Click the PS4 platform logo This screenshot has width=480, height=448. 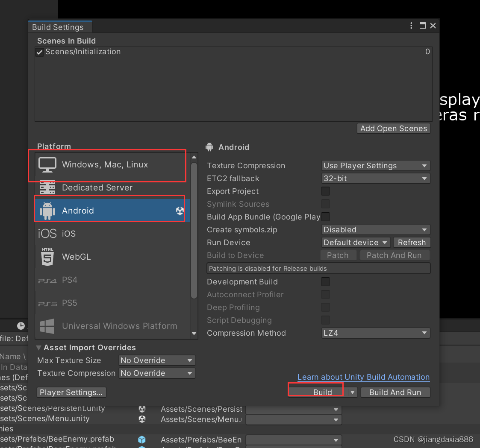pyautogui.click(x=47, y=281)
